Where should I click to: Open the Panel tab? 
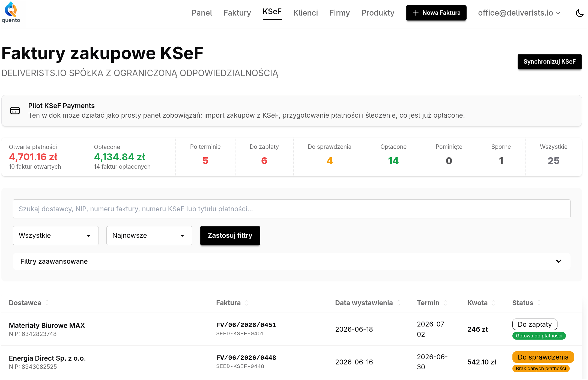tap(202, 13)
